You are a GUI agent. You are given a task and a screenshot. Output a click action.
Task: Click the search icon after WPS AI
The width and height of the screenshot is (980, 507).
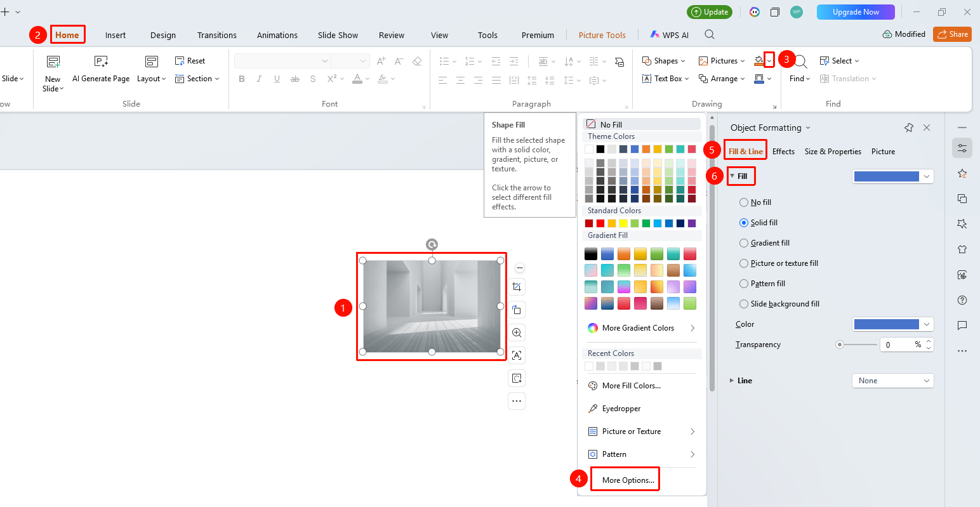point(710,35)
